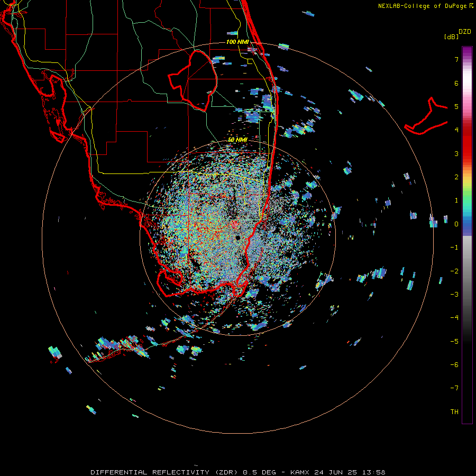Click the -6 value on the color scale
This screenshot has width=476, height=476.
pos(454,365)
